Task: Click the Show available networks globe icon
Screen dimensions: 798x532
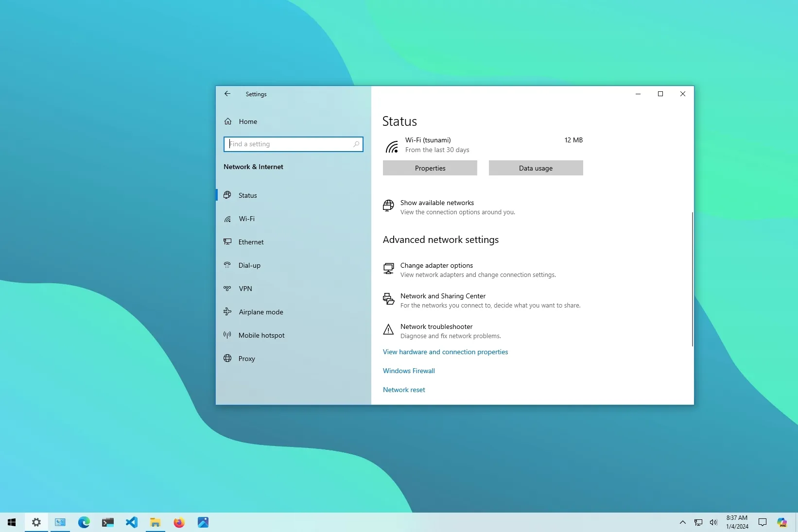Action: point(388,206)
